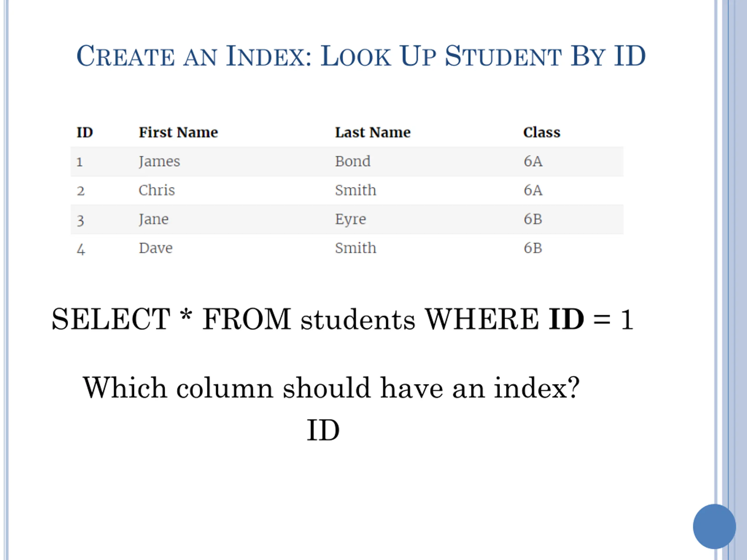Click the James cell in the table

(159, 161)
